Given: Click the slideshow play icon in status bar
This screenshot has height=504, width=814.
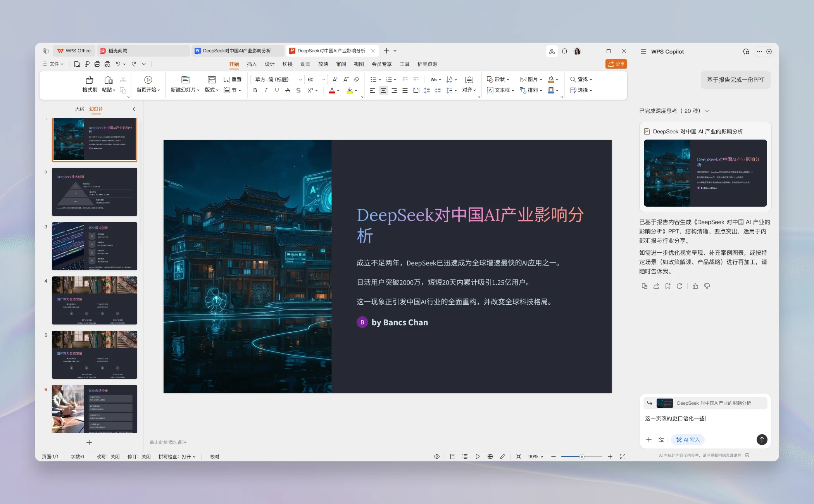Looking at the screenshot, I should tap(478, 457).
